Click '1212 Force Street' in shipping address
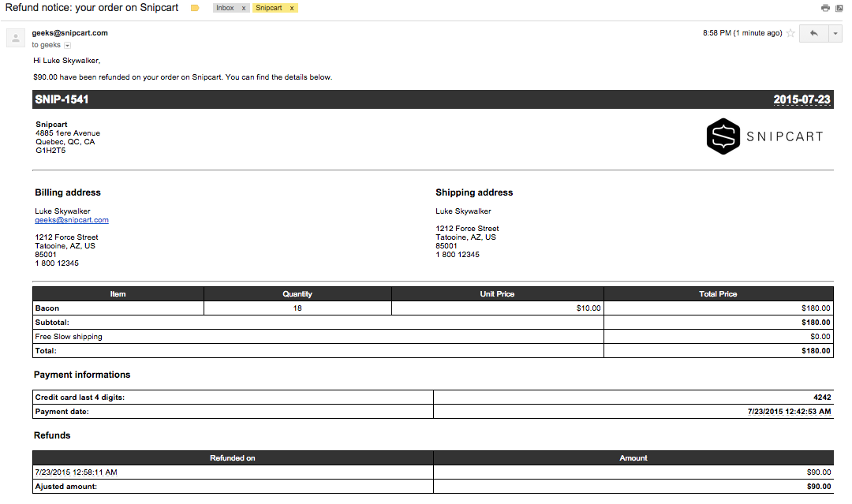This screenshot has height=504, width=852. pos(467,229)
